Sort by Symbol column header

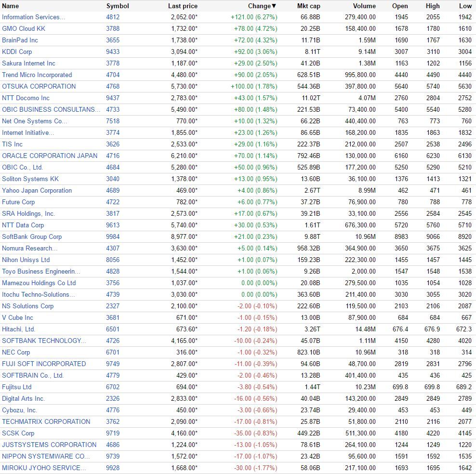pos(118,6)
